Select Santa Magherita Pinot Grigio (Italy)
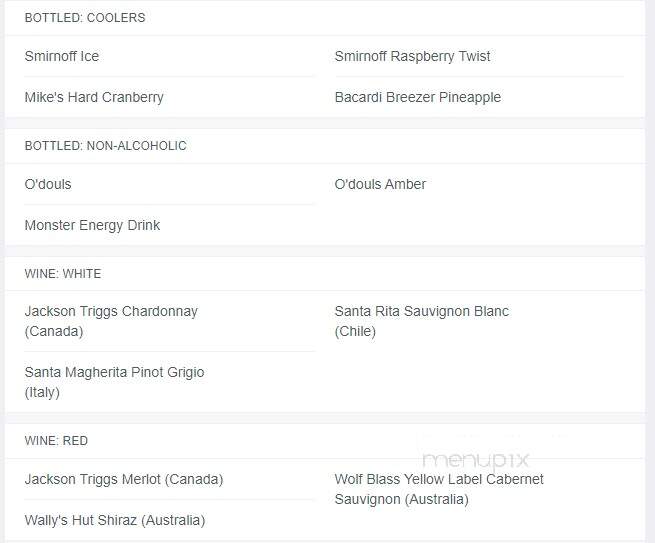The width and height of the screenshot is (655, 543). tap(114, 382)
